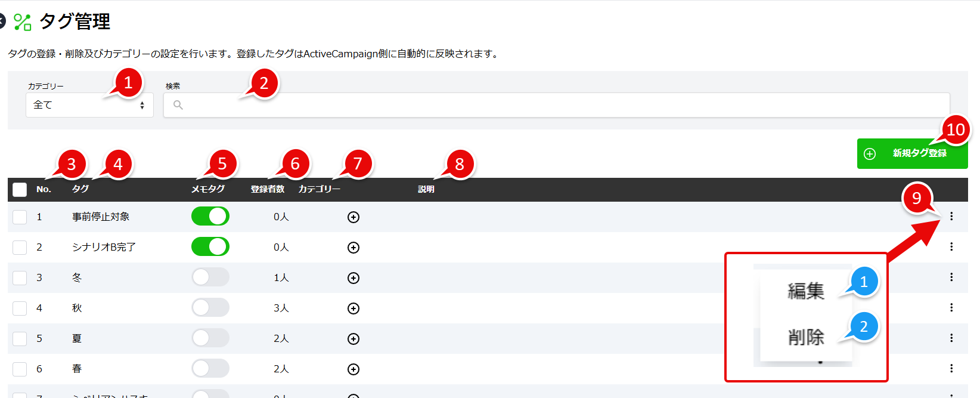Click the 説明 column header

tap(426, 189)
